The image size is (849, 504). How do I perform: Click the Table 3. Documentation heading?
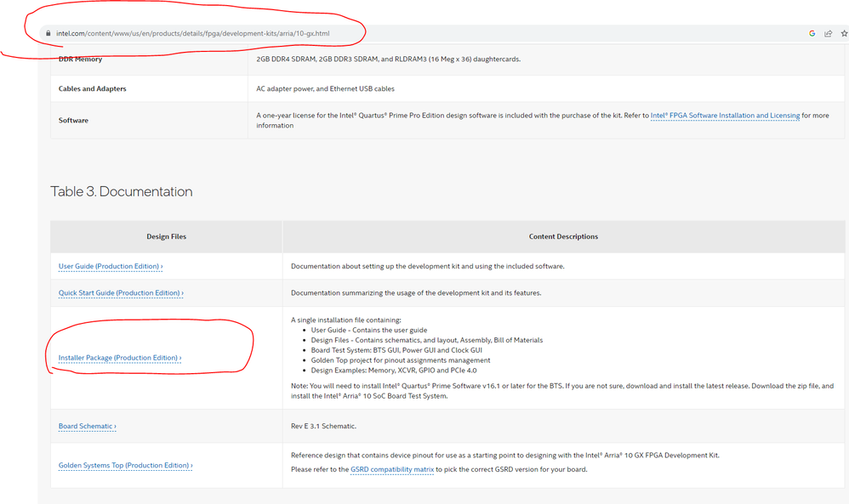[122, 191]
